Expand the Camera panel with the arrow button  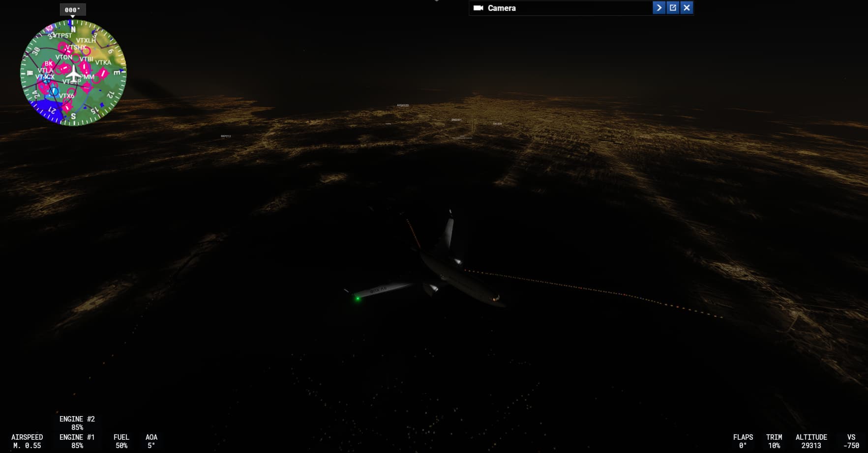click(659, 8)
